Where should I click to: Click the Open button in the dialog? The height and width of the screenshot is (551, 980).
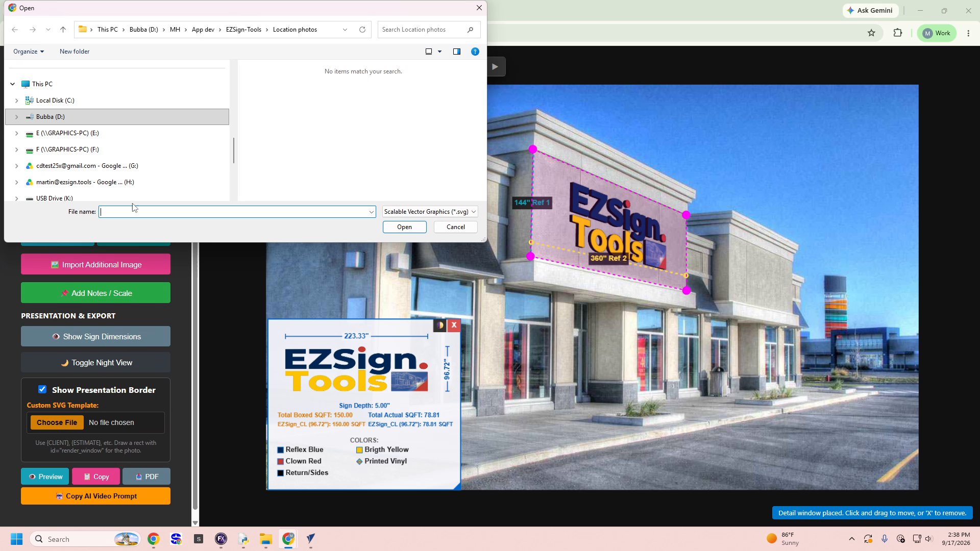tap(405, 227)
